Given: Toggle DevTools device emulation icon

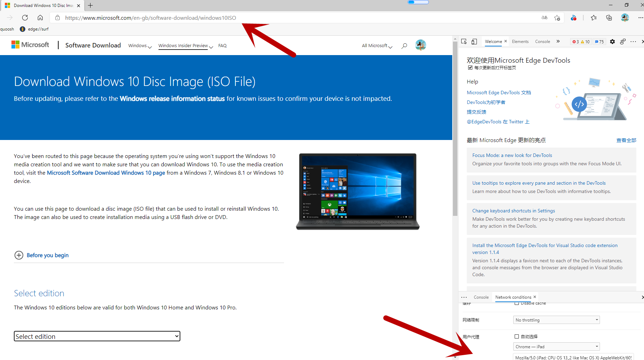Looking at the screenshot, I should 474,42.
